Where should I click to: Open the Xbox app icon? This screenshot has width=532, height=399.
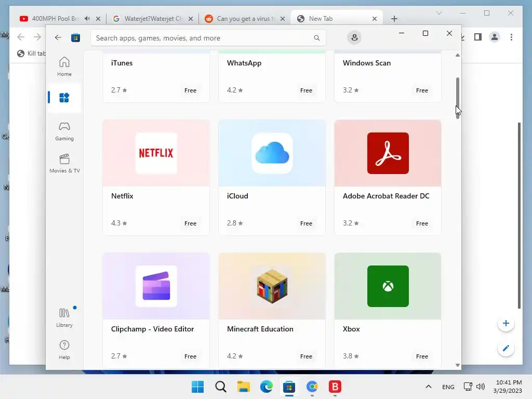pos(388,286)
